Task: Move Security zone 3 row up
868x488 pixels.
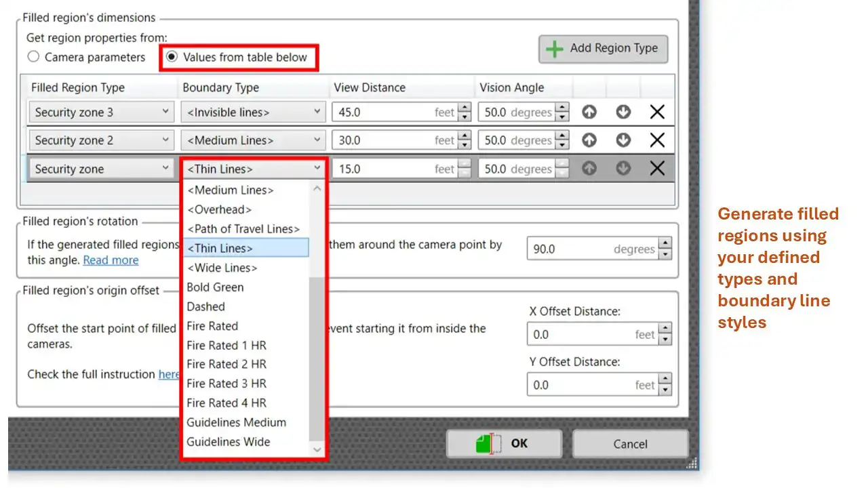Action: (x=589, y=113)
